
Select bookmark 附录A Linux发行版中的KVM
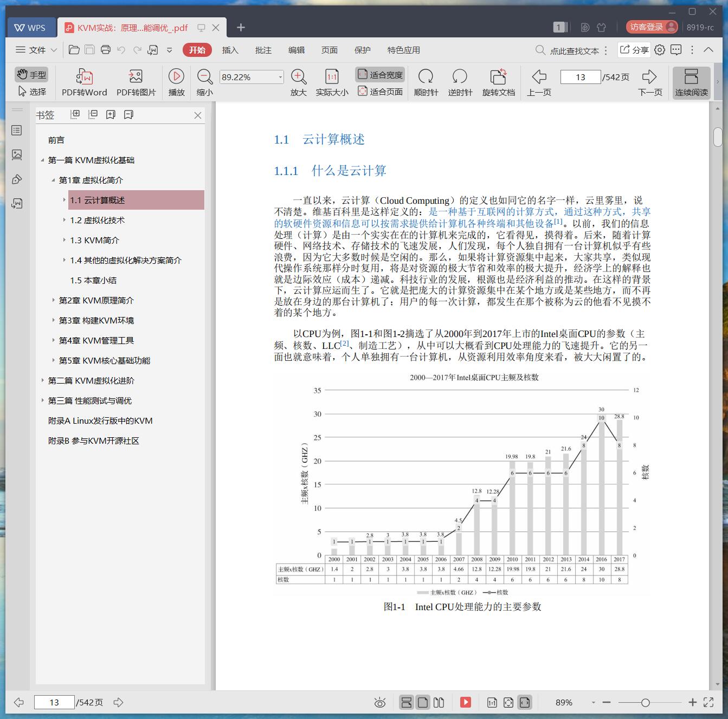[100, 420]
